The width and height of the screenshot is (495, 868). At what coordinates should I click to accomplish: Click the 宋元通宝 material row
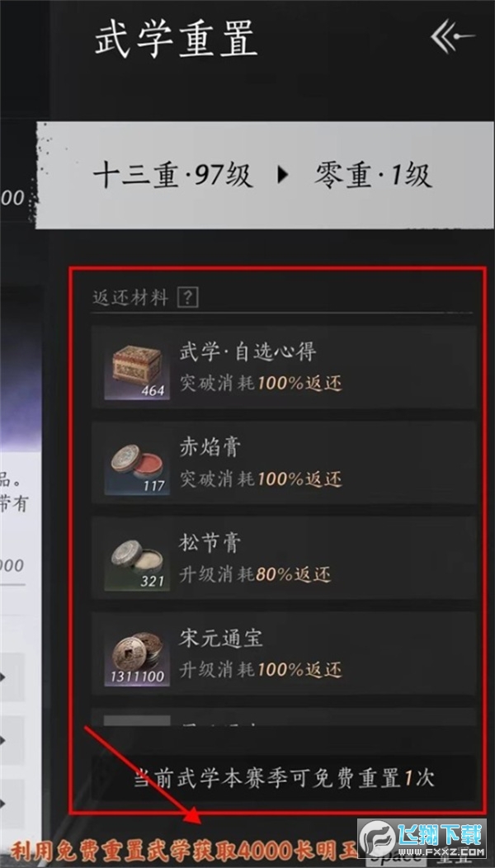[x=284, y=654]
